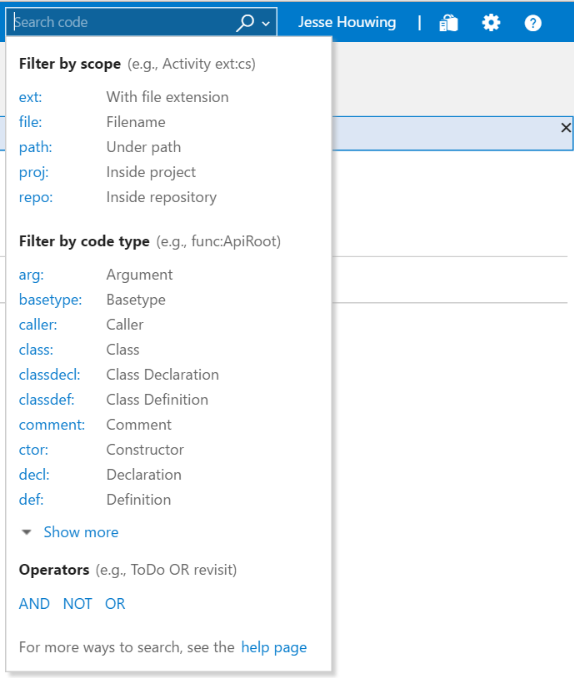Insert the path: scope filter
Viewport: 574px width, 678px height.
pyautogui.click(x=35, y=147)
